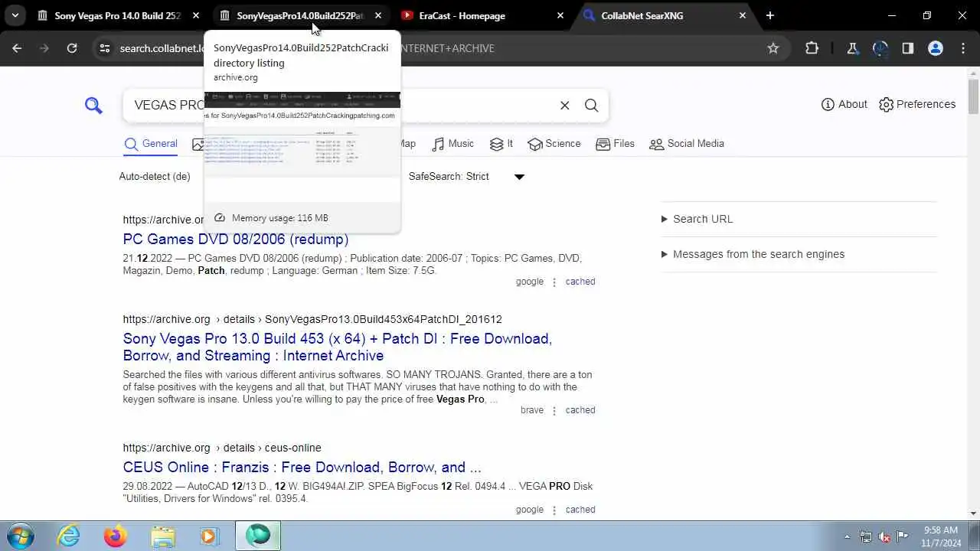The width and height of the screenshot is (980, 551).
Task: Select the It search category
Action: 501,144
